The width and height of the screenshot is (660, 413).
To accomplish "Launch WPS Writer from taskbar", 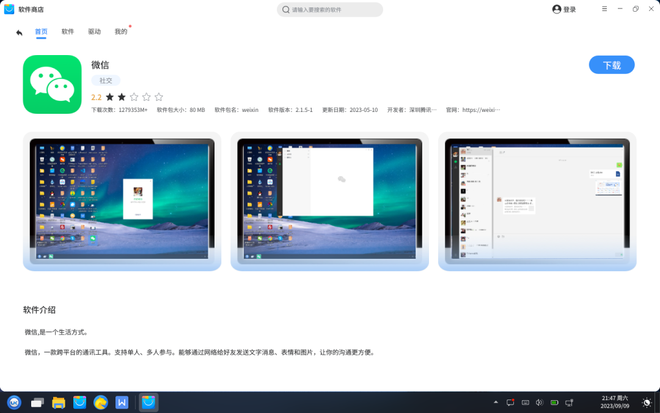I will point(122,402).
